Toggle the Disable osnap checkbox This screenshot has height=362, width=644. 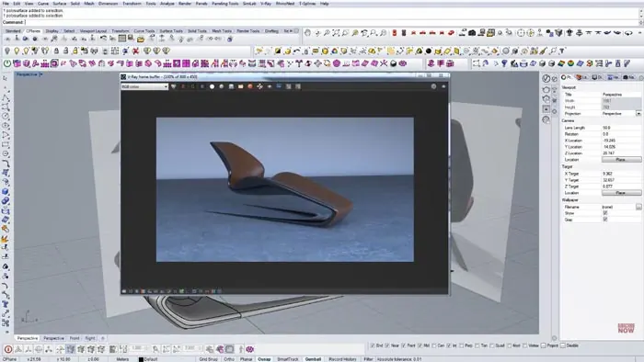point(563,345)
